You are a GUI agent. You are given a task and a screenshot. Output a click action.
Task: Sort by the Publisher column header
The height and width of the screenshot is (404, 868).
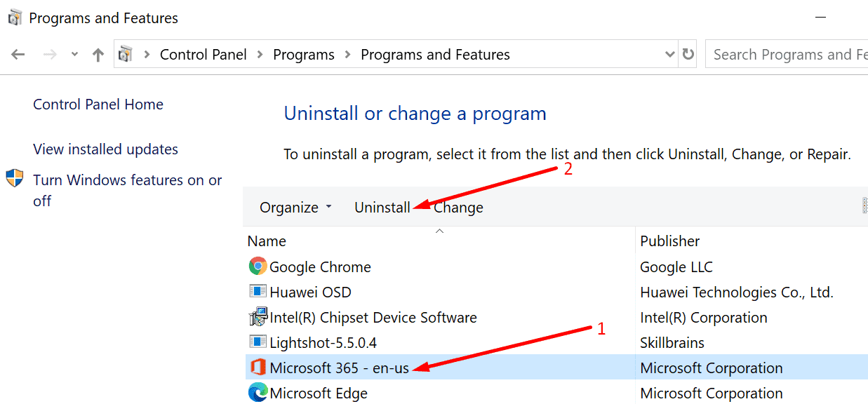(x=670, y=241)
